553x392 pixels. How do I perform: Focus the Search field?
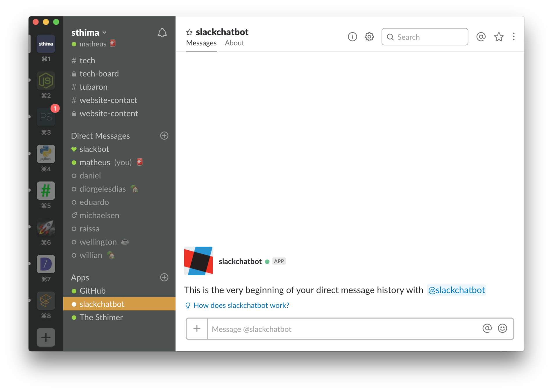(x=425, y=37)
